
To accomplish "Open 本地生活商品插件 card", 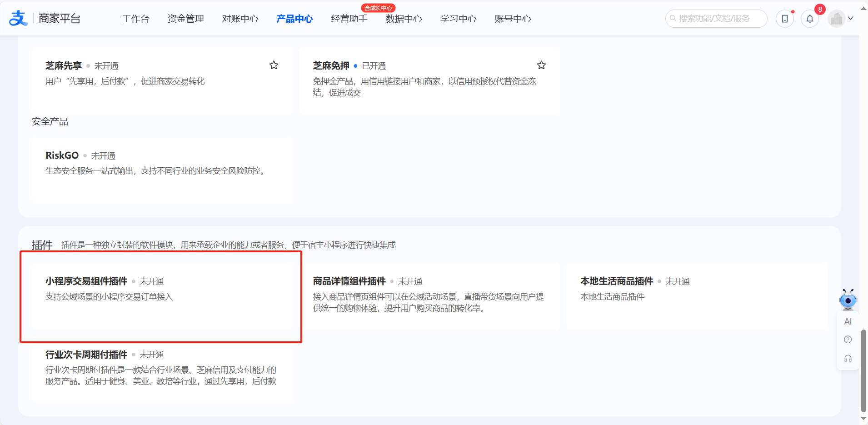I will pos(697,296).
